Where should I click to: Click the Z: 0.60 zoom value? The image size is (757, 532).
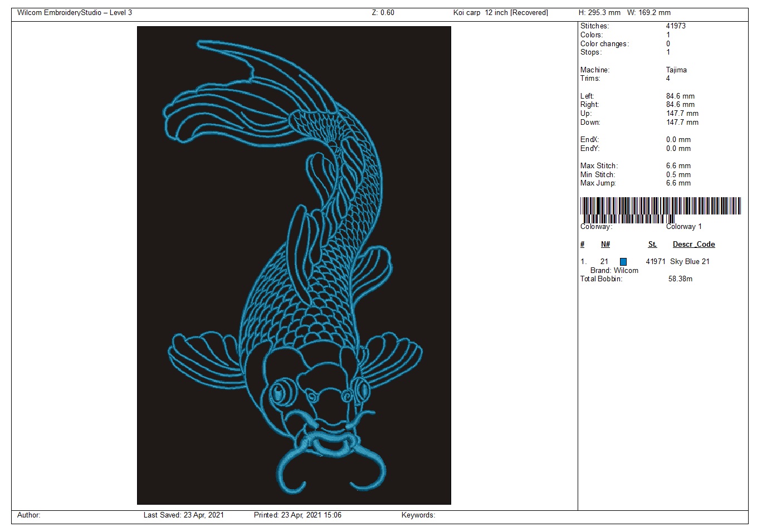pos(383,13)
